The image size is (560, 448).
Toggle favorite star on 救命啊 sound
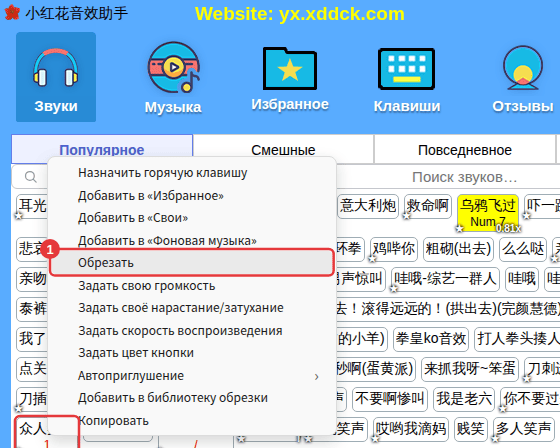407,215
